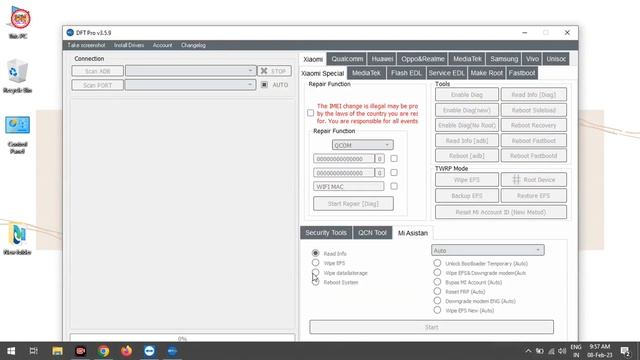Click the WIFI MAC input field
Screen dimensions: 640x360
(349, 187)
